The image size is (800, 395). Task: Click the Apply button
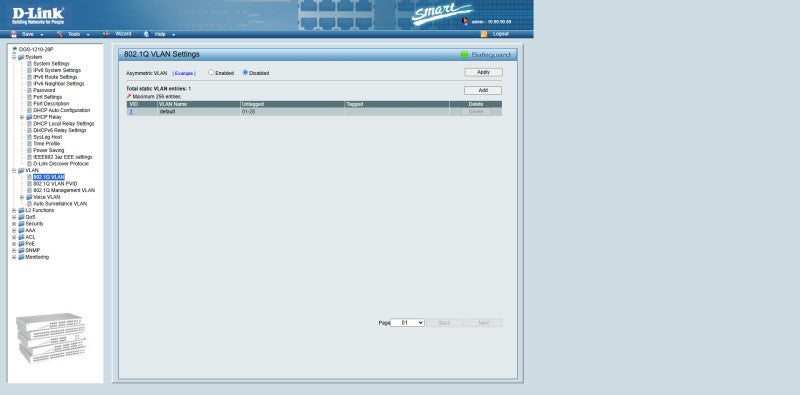[x=483, y=72]
